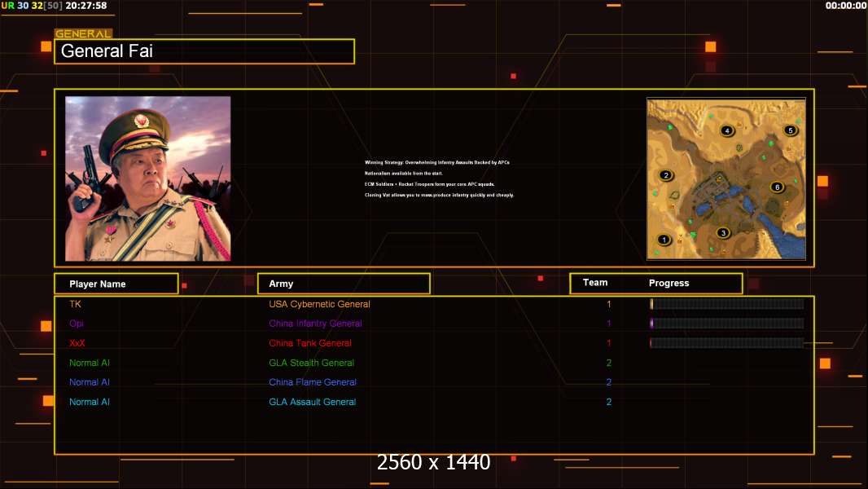Image resolution: width=868 pixels, height=489 pixels.
Task: Click TK's loading progress bar
Action: click(x=726, y=304)
